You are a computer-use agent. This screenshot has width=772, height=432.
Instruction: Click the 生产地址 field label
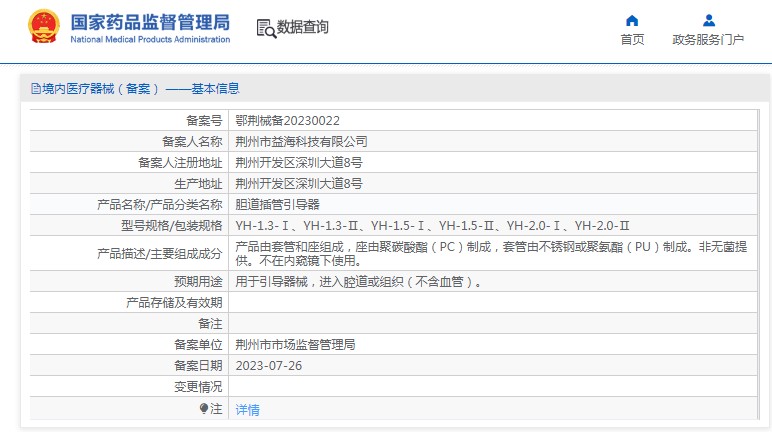198,184
